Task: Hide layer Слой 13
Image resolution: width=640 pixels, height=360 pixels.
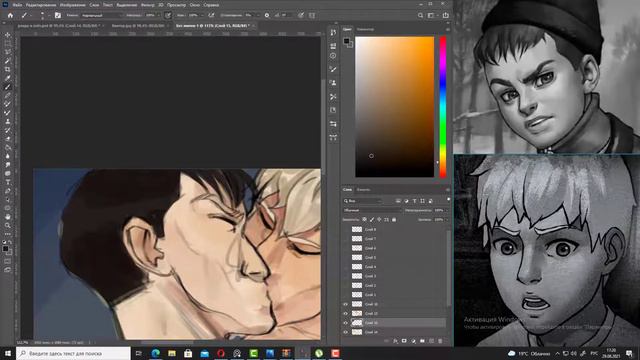Action: [x=345, y=313]
